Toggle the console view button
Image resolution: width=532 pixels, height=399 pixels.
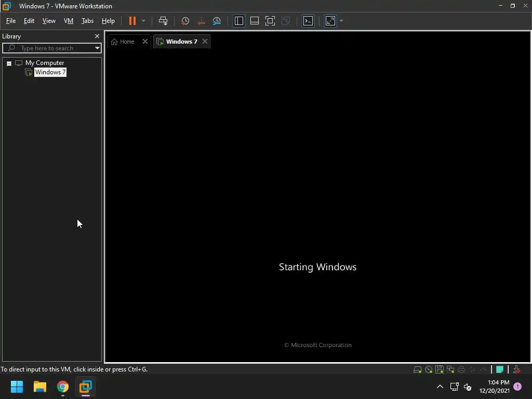pyautogui.click(x=308, y=21)
